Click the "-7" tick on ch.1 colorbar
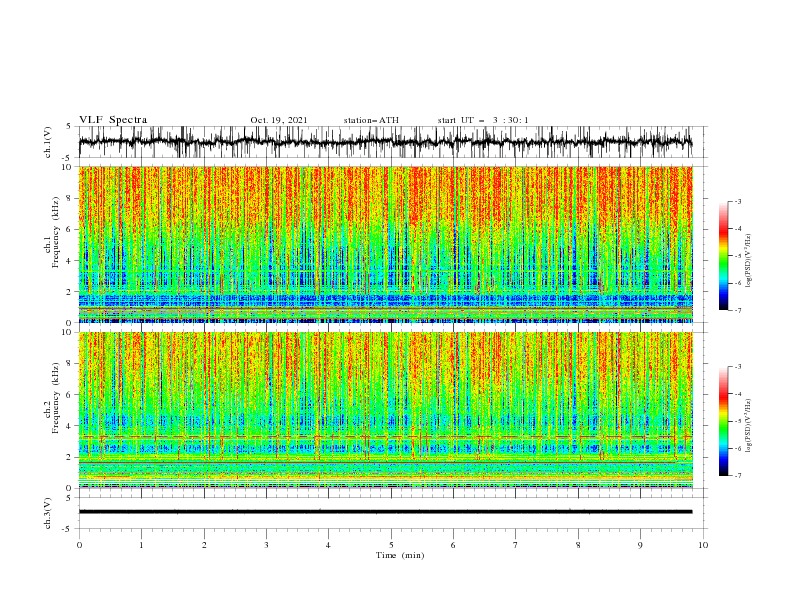 (x=738, y=310)
